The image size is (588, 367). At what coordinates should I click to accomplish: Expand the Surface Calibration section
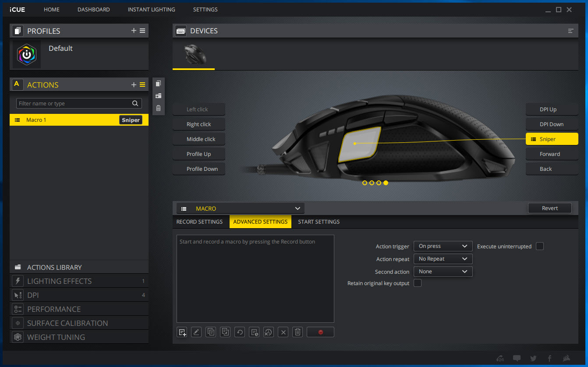[79, 323]
